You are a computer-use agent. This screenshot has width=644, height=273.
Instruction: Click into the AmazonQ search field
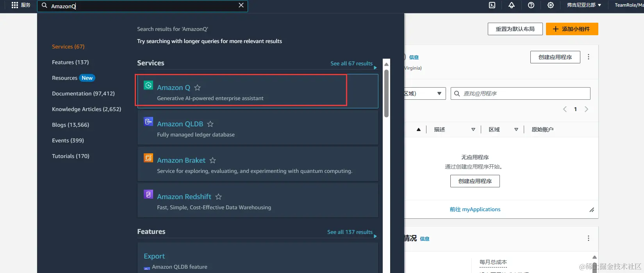[142, 6]
